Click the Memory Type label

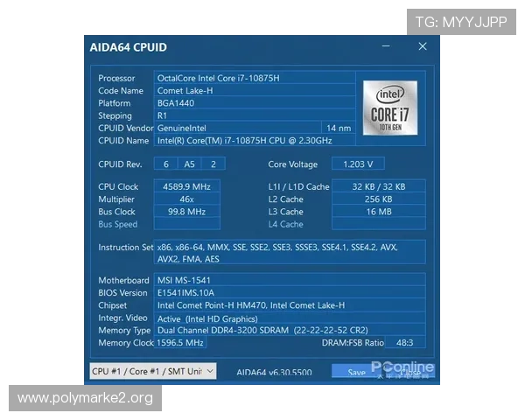pyautogui.click(x=124, y=331)
